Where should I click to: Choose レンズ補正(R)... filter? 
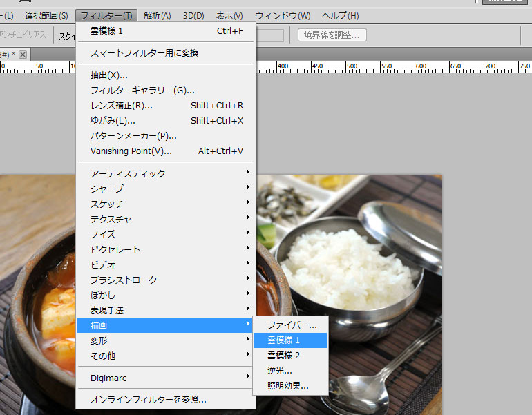point(167,106)
